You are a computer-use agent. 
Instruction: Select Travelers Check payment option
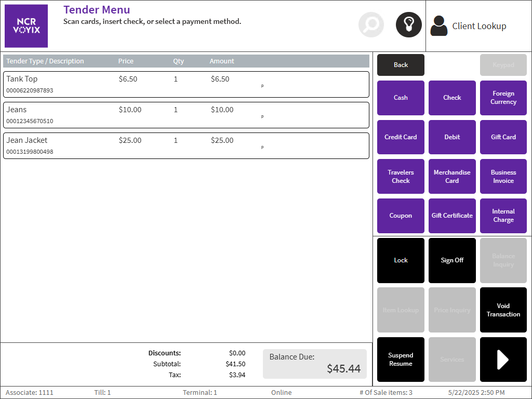(x=401, y=177)
